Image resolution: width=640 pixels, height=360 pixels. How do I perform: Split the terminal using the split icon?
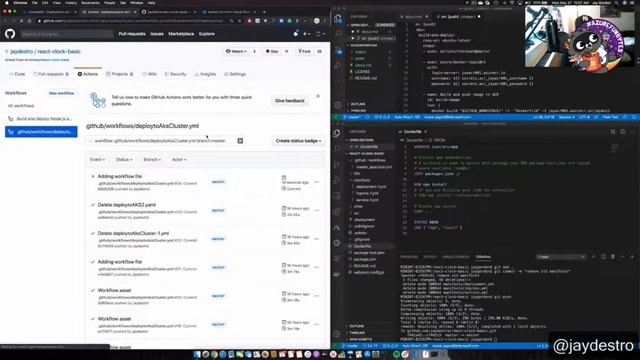[x=603, y=257]
